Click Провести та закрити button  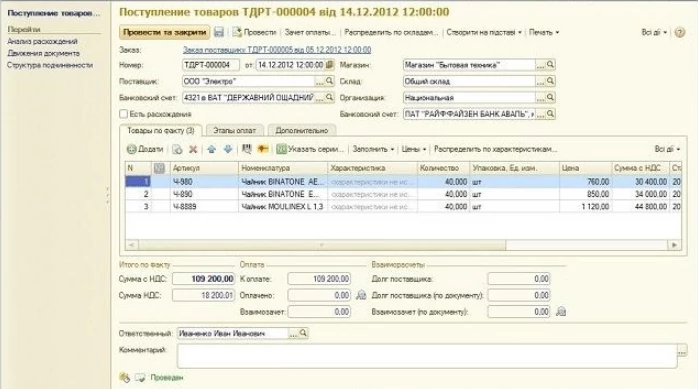(x=165, y=32)
